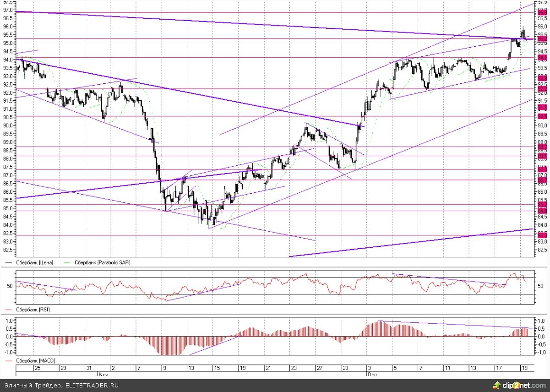Click the pink 94.1 price level label
This screenshot has width=550, height=392.
pyautogui.click(x=542, y=58)
